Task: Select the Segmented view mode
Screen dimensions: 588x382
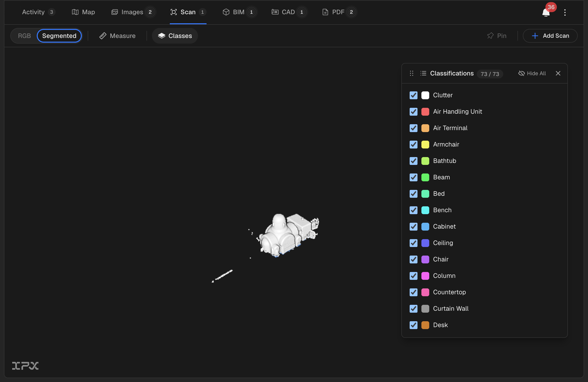Action: tap(59, 36)
